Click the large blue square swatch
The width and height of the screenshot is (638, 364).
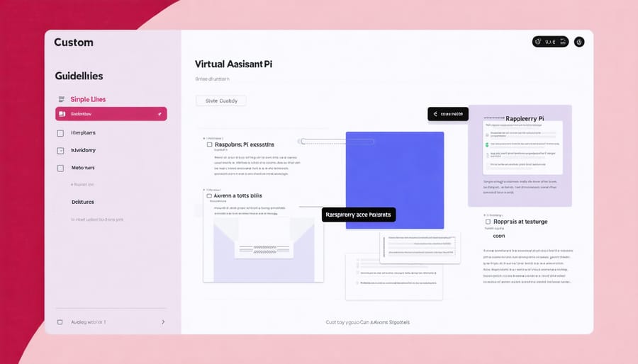(395, 180)
